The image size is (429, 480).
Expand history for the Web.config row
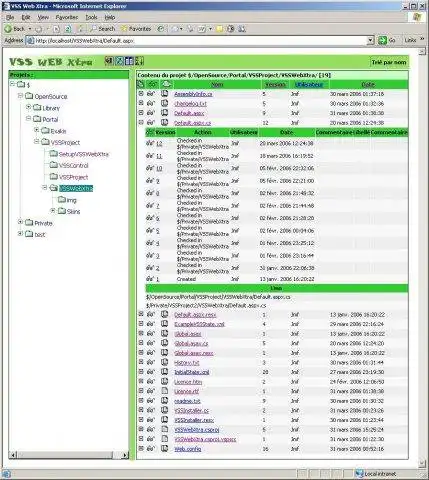coord(141,449)
